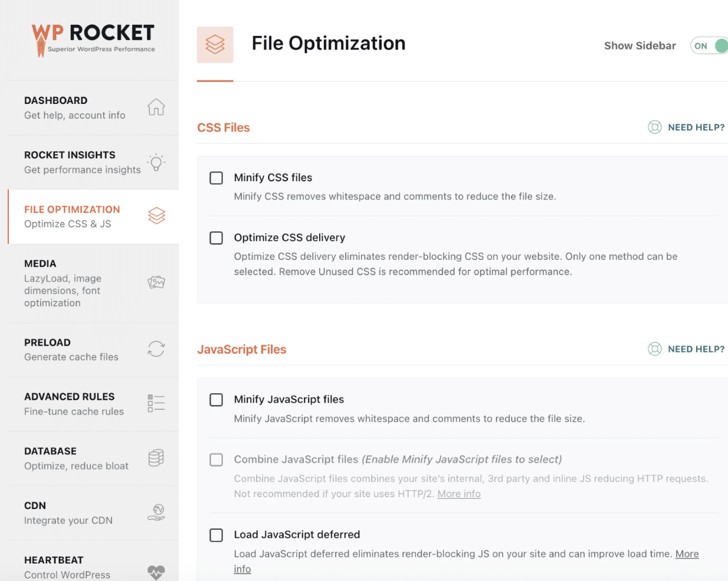
Task: Check the Combine JavaScript files box
Action: tap(217, 459)
